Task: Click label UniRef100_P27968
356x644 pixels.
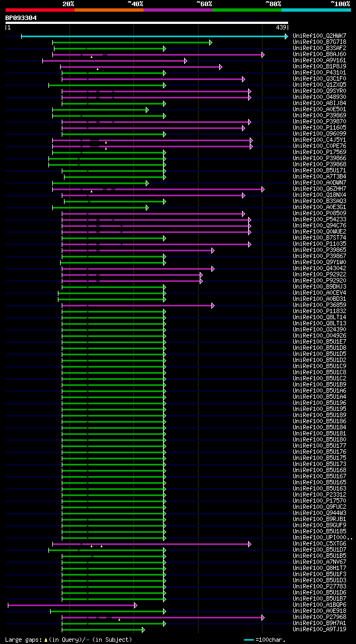Action: [319, 617]
